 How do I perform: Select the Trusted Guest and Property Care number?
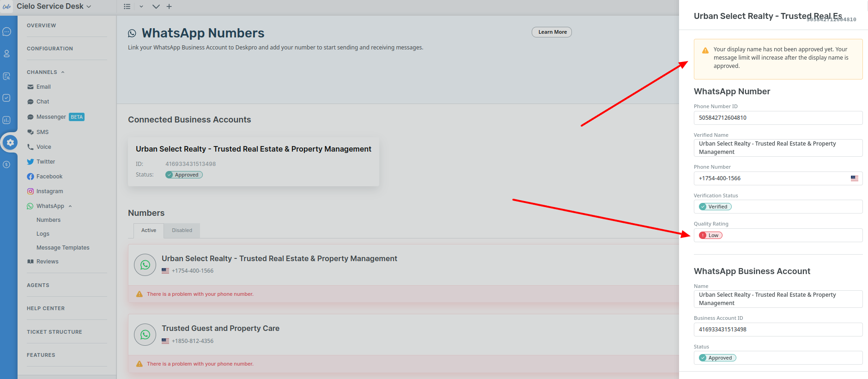220,329
